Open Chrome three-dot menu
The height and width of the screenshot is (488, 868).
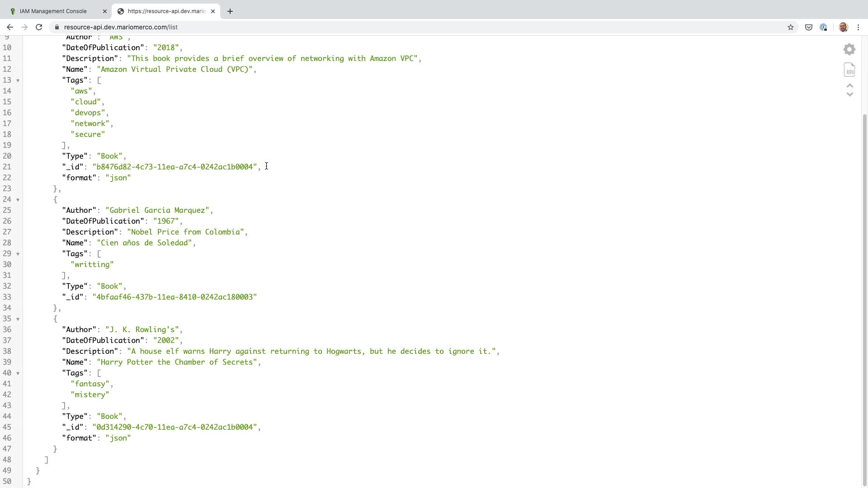[858, 27]
